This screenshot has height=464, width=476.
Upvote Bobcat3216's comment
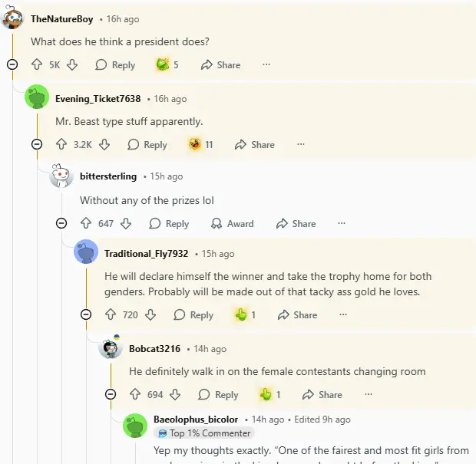(135, 395)
